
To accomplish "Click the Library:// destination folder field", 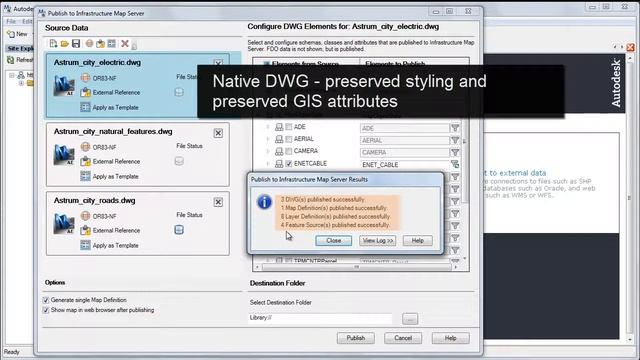I will tap(320, 318).
